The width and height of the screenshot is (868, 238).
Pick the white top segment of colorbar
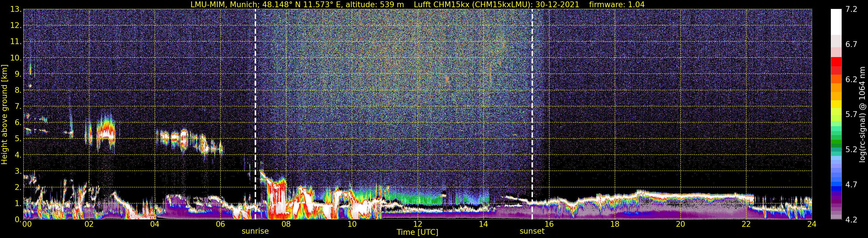tap(836, 22)
